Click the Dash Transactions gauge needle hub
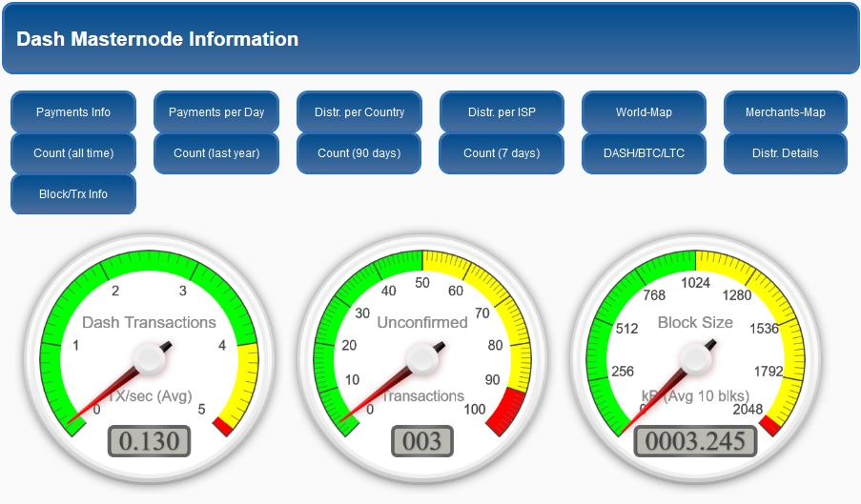This screenshot has height=504, width=861. 149,359
